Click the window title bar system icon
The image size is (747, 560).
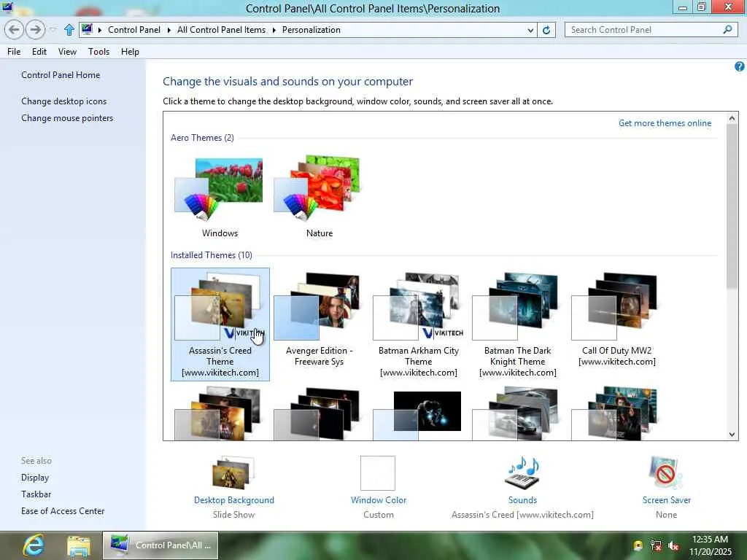pos(7,7)
